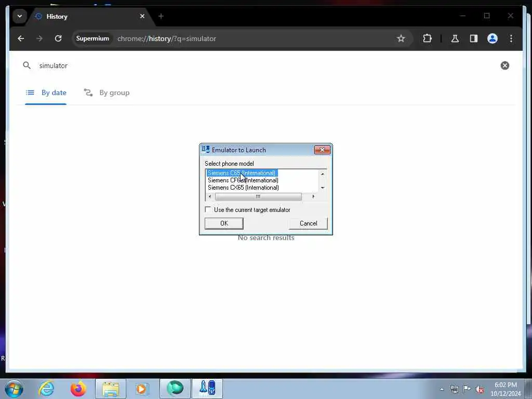The height and width of the screenshot is (399, 532).
Task: Open the Windows Start menu
Action: (14, 389)
